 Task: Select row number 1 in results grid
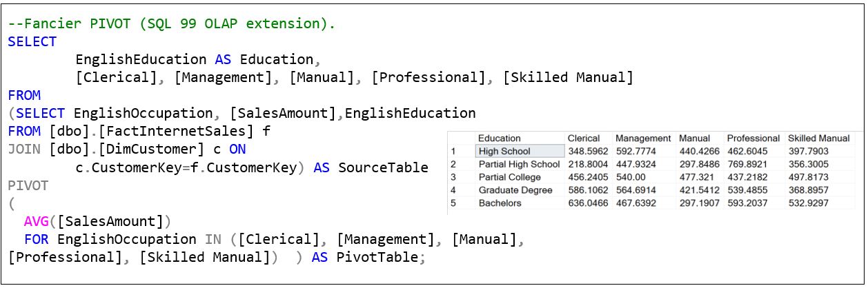(x=453, y=152)
